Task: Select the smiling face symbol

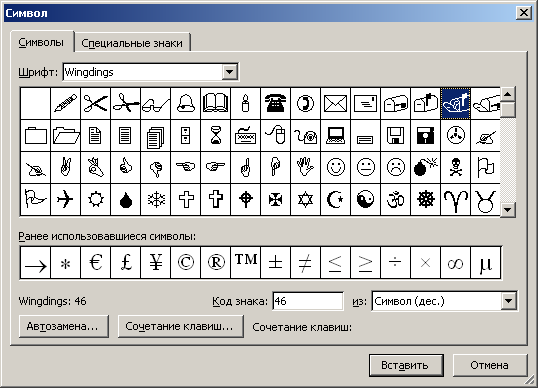Action: 336,167
